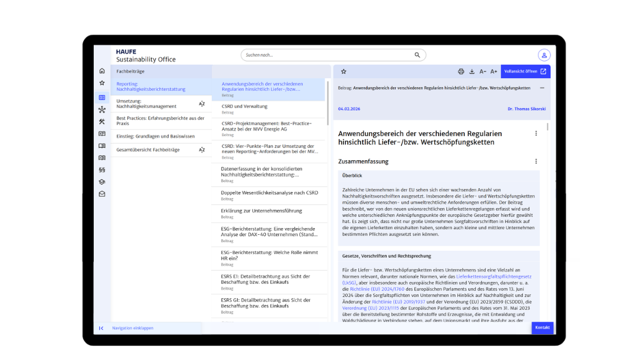
Task: Click the Vollansicht öffnen button
Action: click(x=525, y=71)
